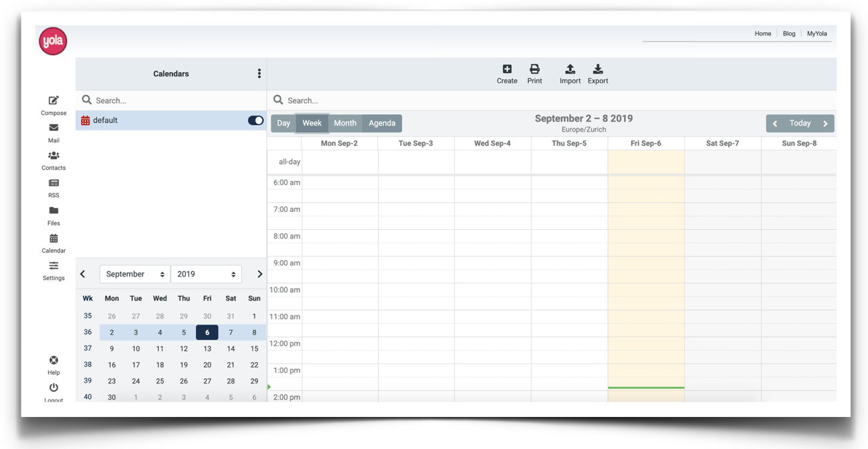
Task: Open Contacts from the sidebar
Action: pos(53,156)
